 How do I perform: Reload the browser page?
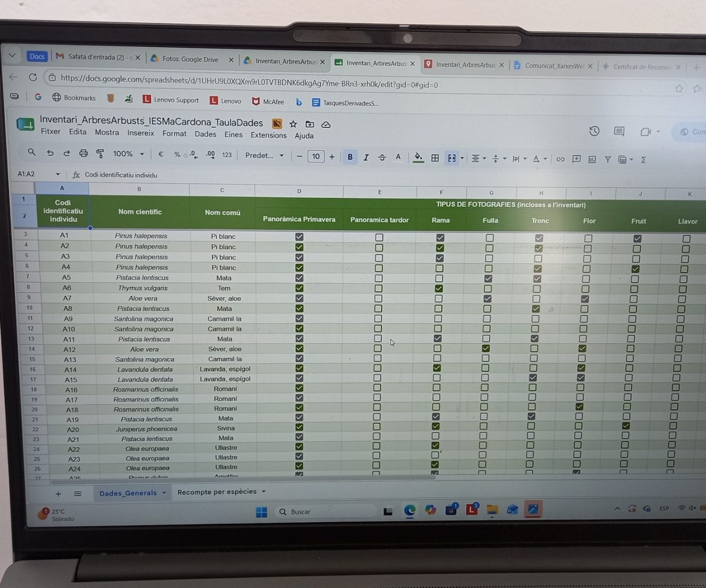click(x=33, y=77)
